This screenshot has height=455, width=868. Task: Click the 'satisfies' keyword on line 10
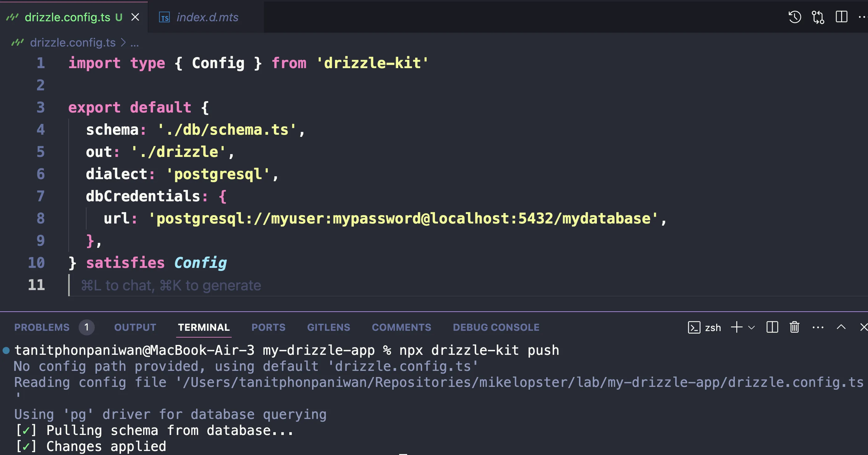point(125,263)
